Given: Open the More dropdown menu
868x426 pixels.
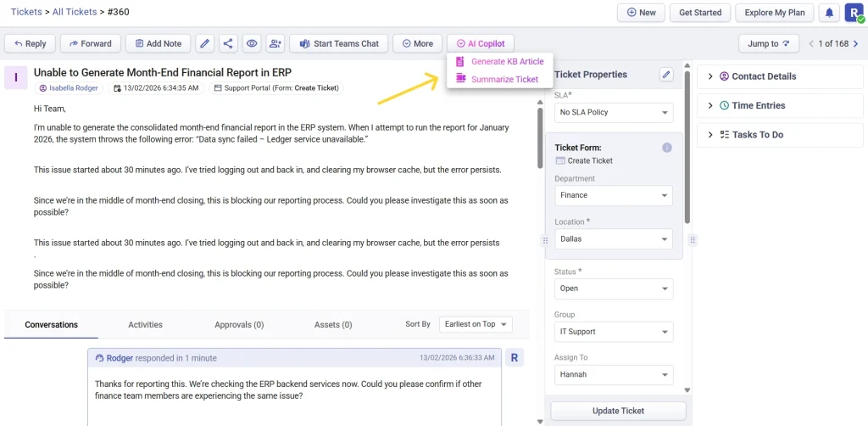Looking at the screenshot, I should tap(417, 44).
